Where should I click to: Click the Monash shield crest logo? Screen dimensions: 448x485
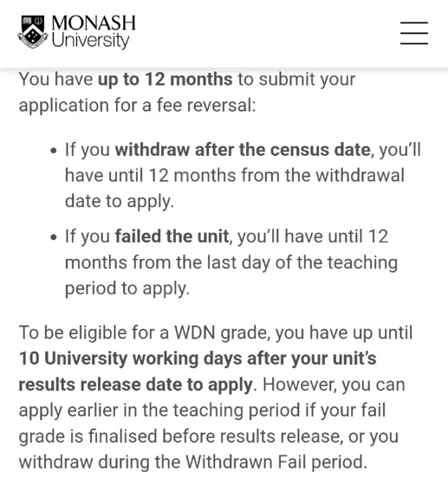(x=33, y=32)
